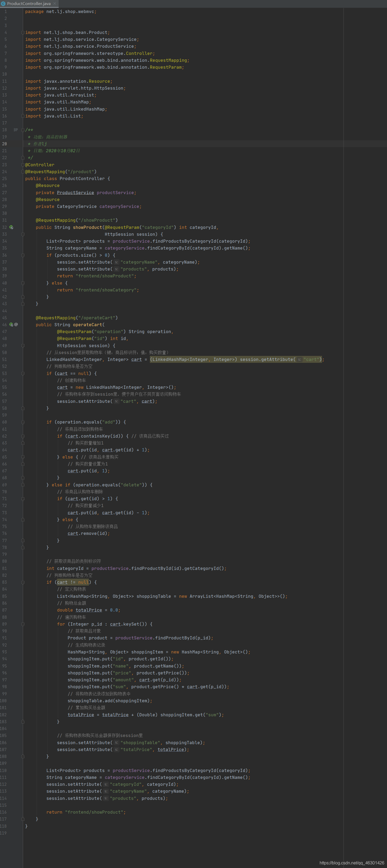Screen dimensions: 387x868
Task: Place cursor on package net.lj.shop.webmvc line
Action: coord(61,11)
